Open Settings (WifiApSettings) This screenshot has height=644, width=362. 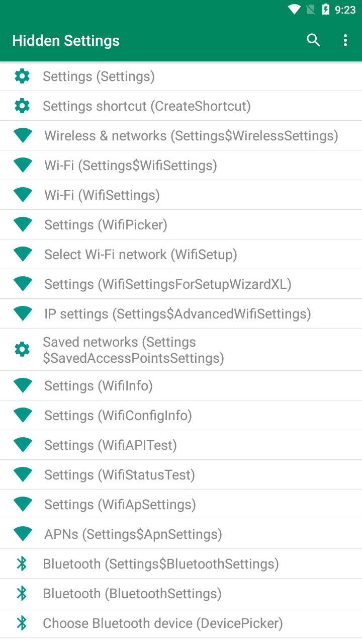[120, 504]
